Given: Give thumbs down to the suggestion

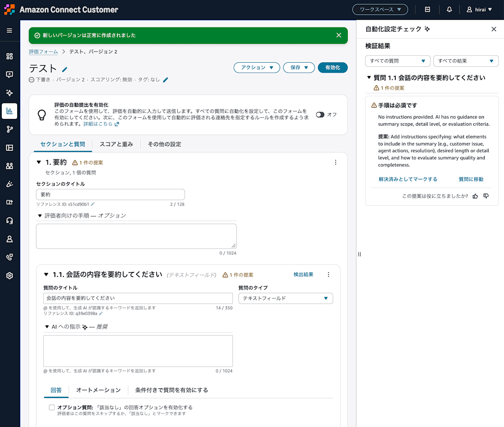Looking at the screenshot, I should click(486, 196).
